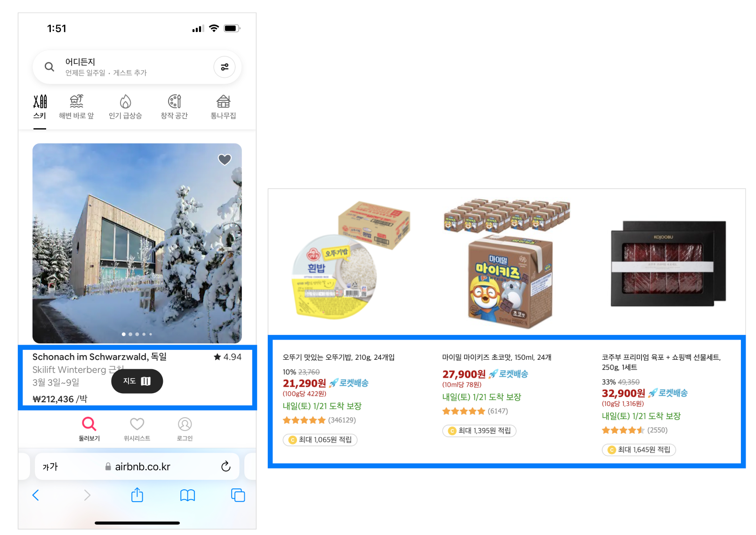Open the 코주부 육포 gift set image

tap(668, 263)
